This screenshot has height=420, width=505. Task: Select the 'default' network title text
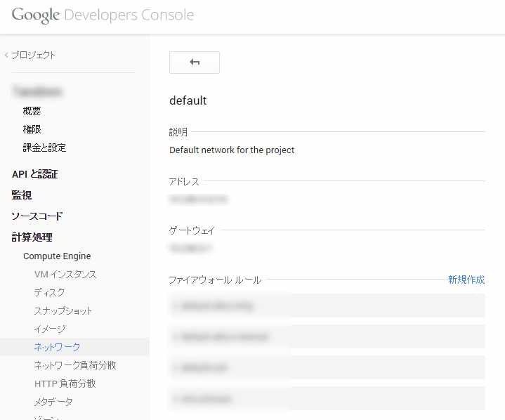(x=188, y=100)
